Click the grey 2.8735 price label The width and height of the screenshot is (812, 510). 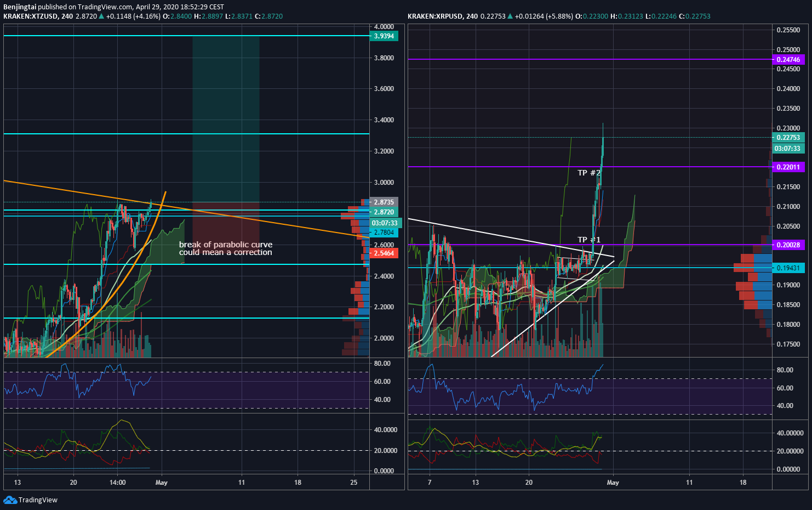click(384, 202)
